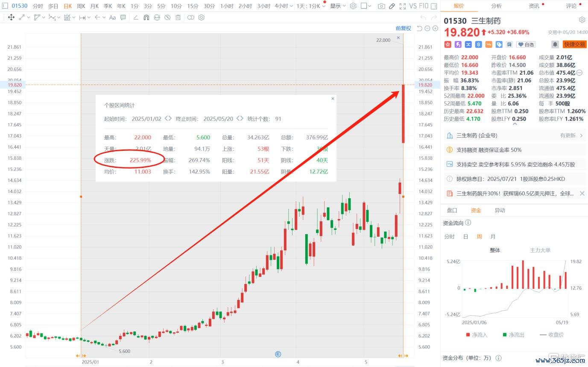Click the purple lightning stock tag icon
The height and width of the screenshot is (367, 588).
[458, 44]
